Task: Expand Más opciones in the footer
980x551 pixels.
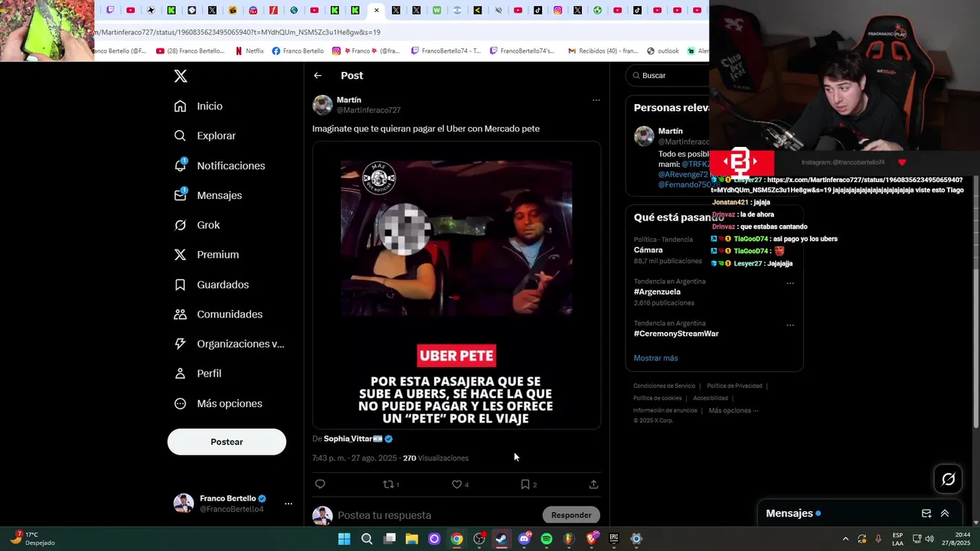Action: (733, 410)
